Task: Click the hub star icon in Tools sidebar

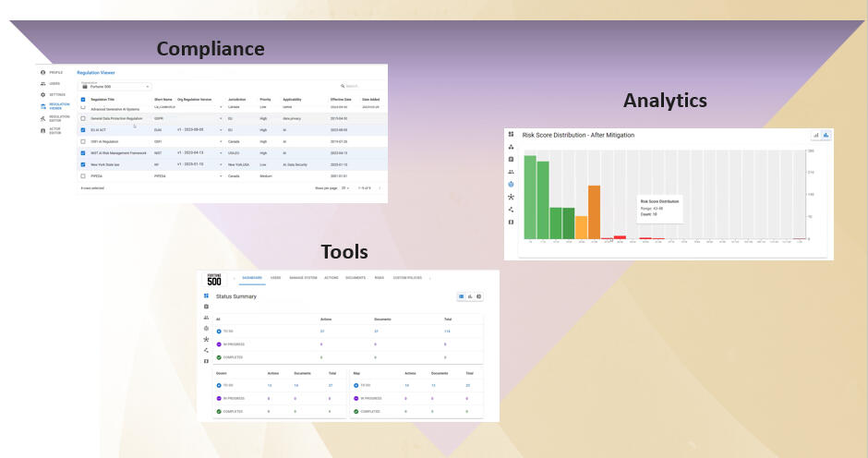Action: pos(206,339)
